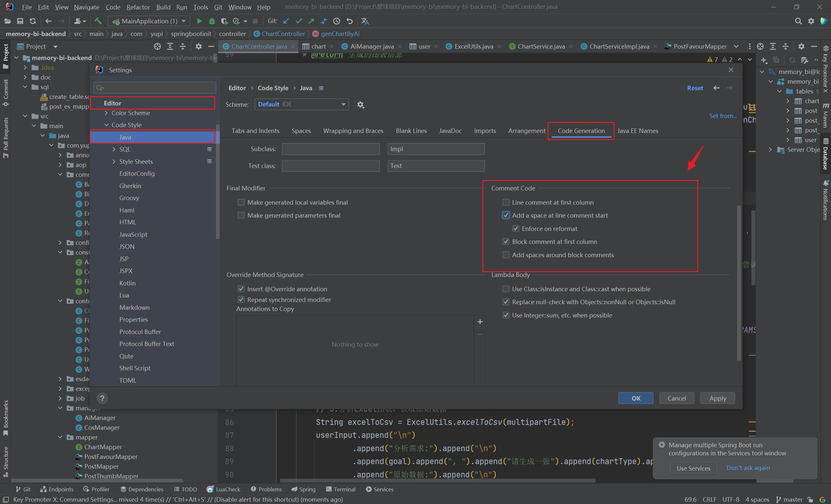The width and height of the screenshot is (831, 504).
Task: Switch to Wrapping and Braces tab
Action: coord(353,131)
